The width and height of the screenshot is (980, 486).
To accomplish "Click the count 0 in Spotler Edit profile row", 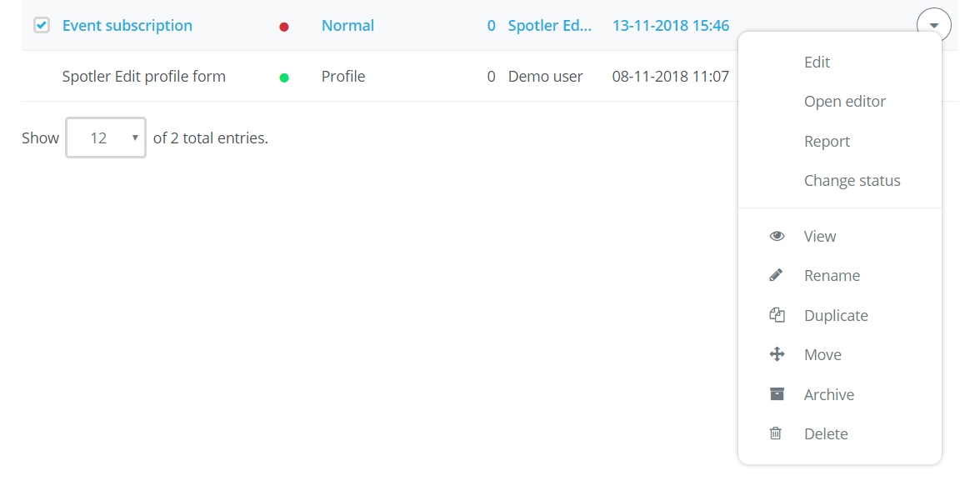I will click(492, 77).
